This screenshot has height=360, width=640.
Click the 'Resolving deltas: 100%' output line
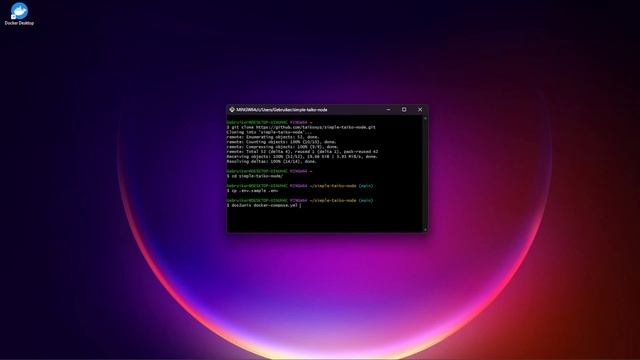coord(272,162)
